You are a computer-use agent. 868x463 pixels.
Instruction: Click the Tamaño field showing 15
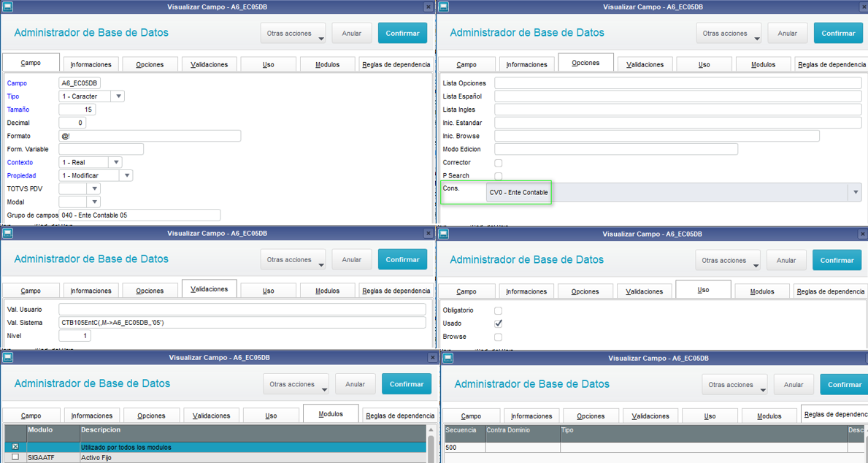pyautogui.click(x=77, y=110)
